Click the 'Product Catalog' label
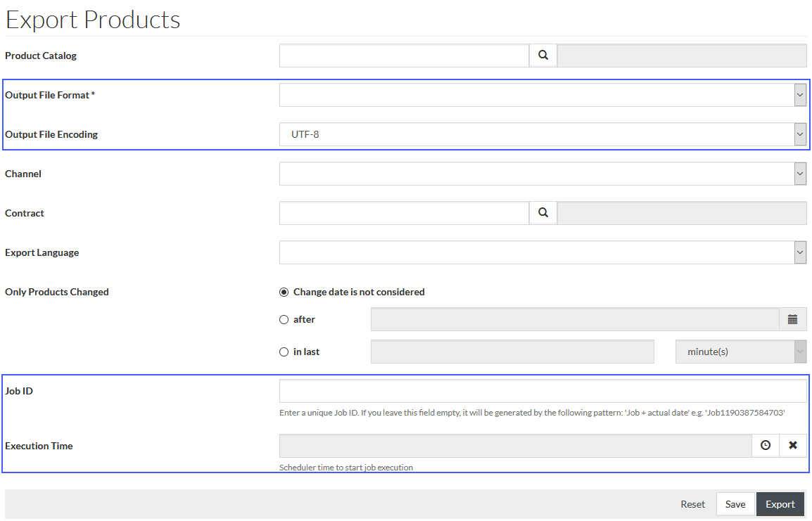This screenshot has height=521, width=812. click(41, 56)
